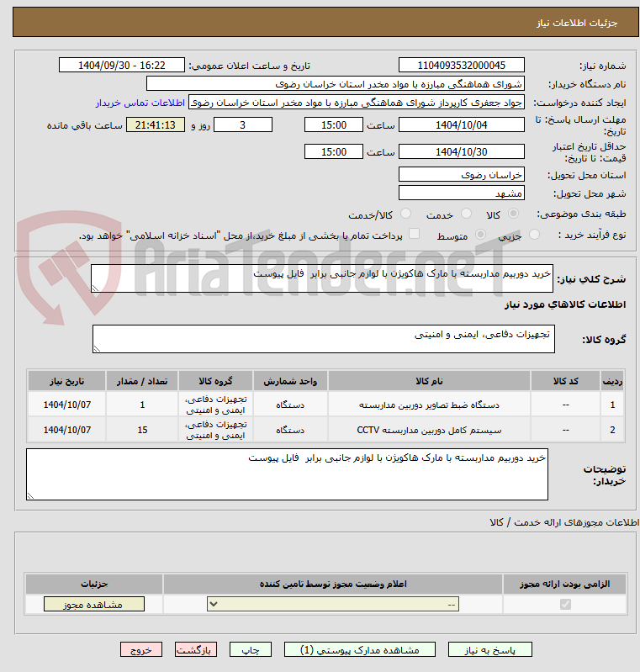The width and height of the screenshot is (640, 672).
Task: Expand the license status dropdown
Action: [333, 604]
